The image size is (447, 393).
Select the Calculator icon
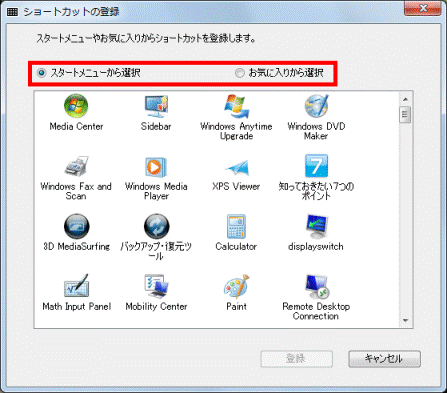coord(236,226)
